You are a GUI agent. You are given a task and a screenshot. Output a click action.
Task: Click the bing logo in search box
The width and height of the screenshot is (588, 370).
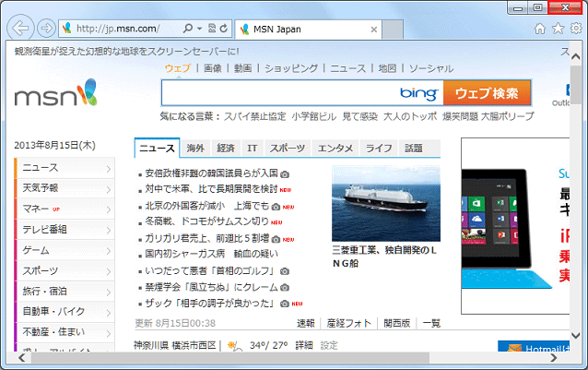coord(418,93)
